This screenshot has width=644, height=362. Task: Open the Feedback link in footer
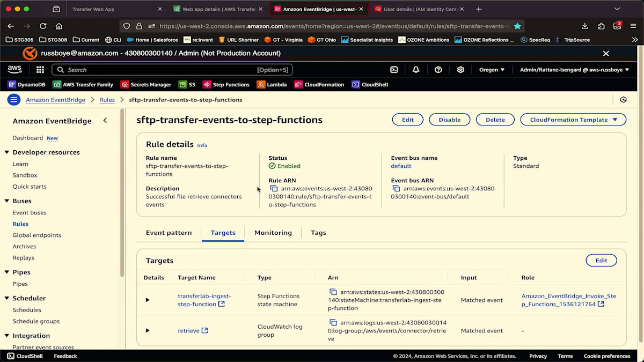(65, 356)
